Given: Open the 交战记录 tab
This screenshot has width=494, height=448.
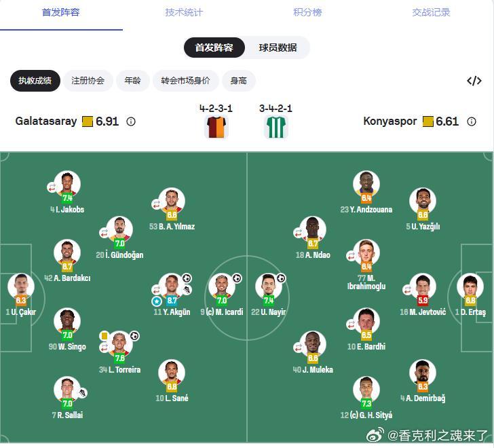Looking at the screenshot, I should [x=431, y=13].
